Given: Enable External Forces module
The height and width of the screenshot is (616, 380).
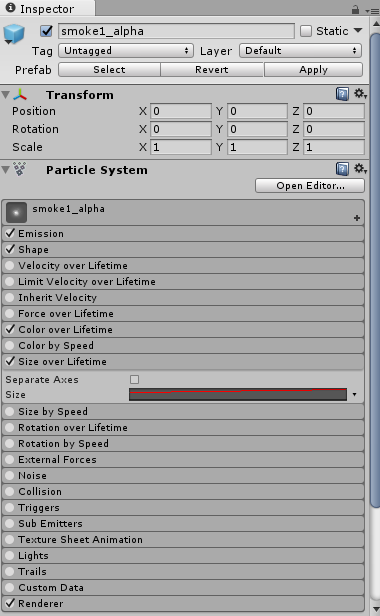Looking at the screenshot, I should coord(10,460).
